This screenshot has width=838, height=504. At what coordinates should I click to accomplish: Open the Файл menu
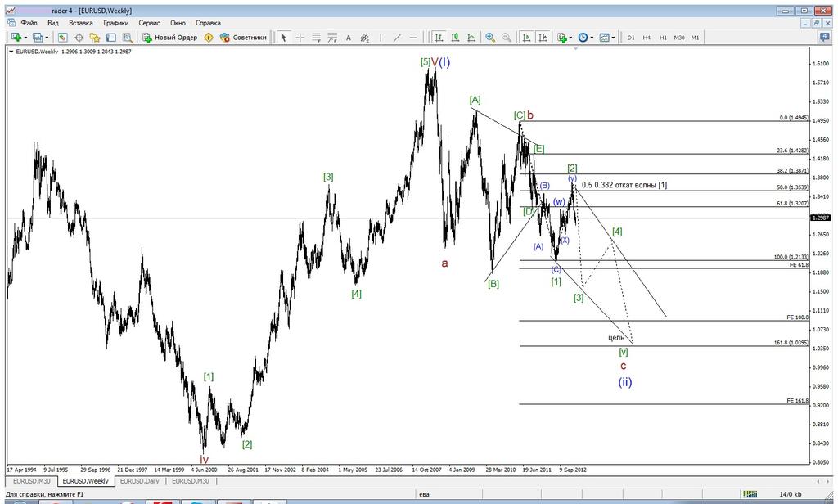29,23
